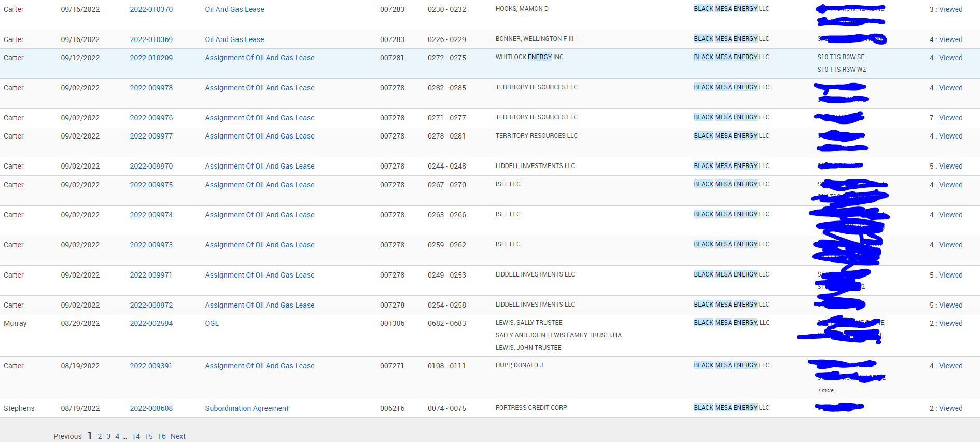
Task: Select 'SALLY AND JOHN LEWIS FAMILY TRUST UTA'
Action: click(x=558, y=335)
